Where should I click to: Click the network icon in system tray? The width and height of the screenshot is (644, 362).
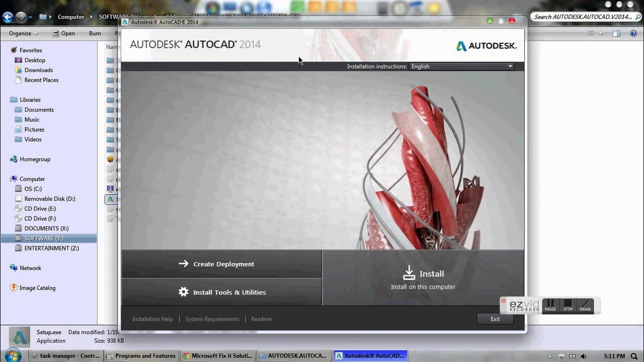pyautogui.click(x=561, y=356)
